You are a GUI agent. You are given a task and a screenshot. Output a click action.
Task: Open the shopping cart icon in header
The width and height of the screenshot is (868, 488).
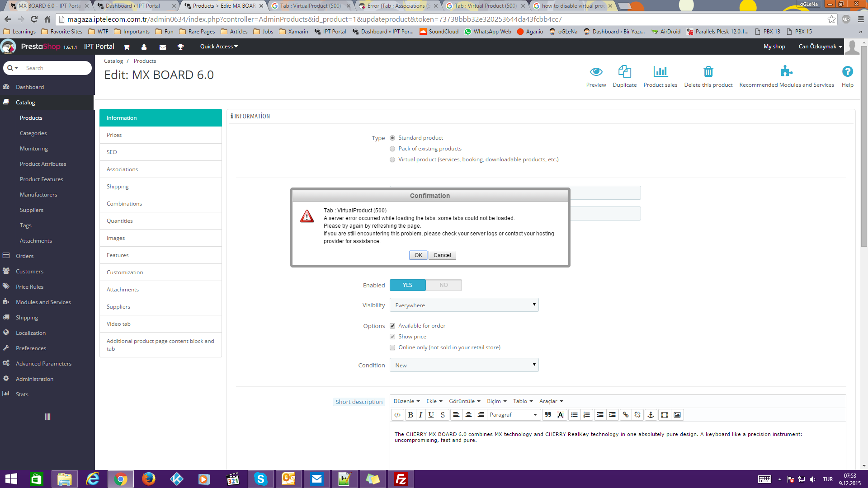(x=127, y=47)
